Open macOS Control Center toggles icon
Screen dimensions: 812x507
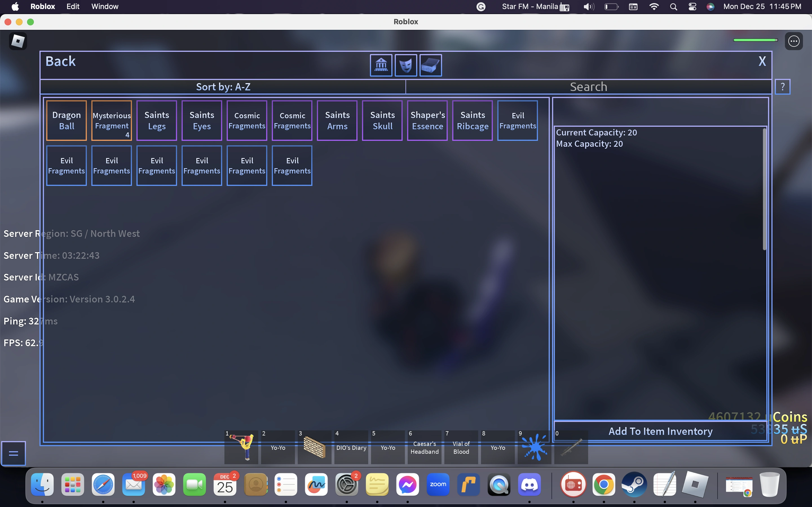pyautogui.click(x=692, y=7)
